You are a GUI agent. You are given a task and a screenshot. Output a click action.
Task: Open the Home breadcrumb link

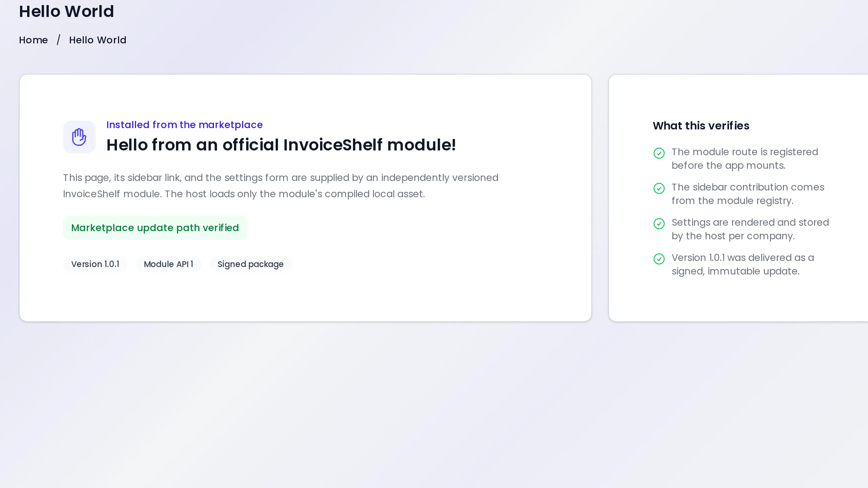33,40
